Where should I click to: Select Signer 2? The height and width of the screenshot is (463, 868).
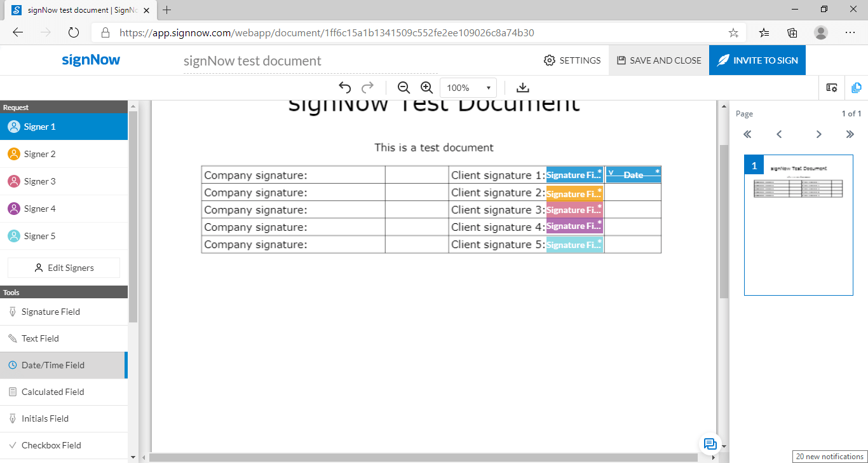64,154
